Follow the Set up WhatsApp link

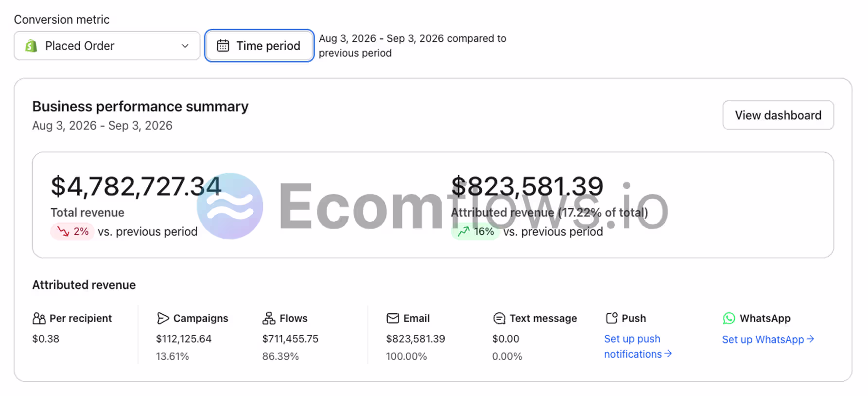tap(768, 340)
